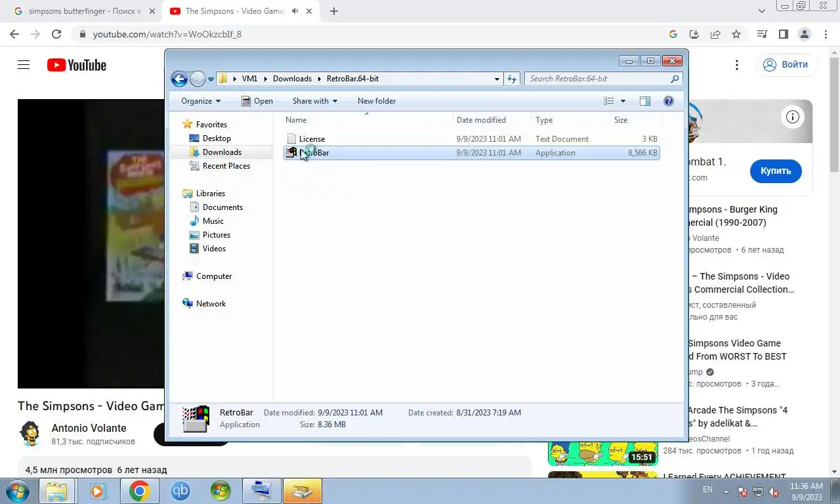The width and height of the screenshot is (840, 504).
Task: Switch to The Simpsons YouTube tab
Action: 240,11
